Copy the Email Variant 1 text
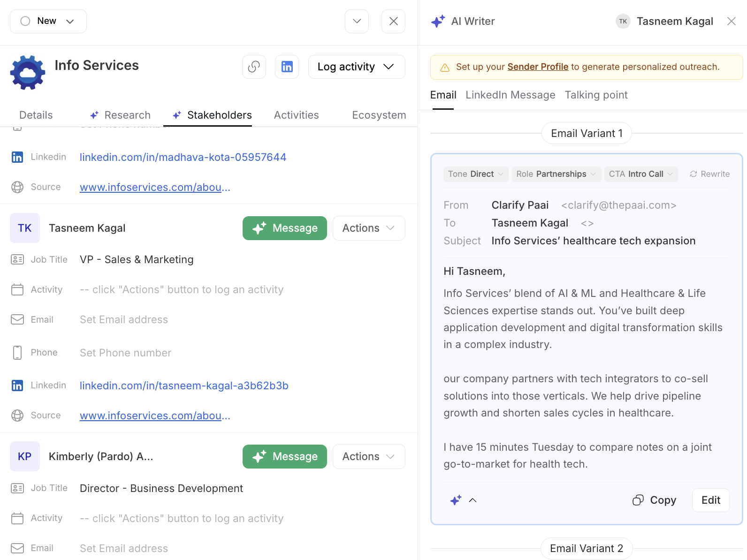The height and width of the screenshot is (560, 747). pyautogui.click(x=655, y=500)
